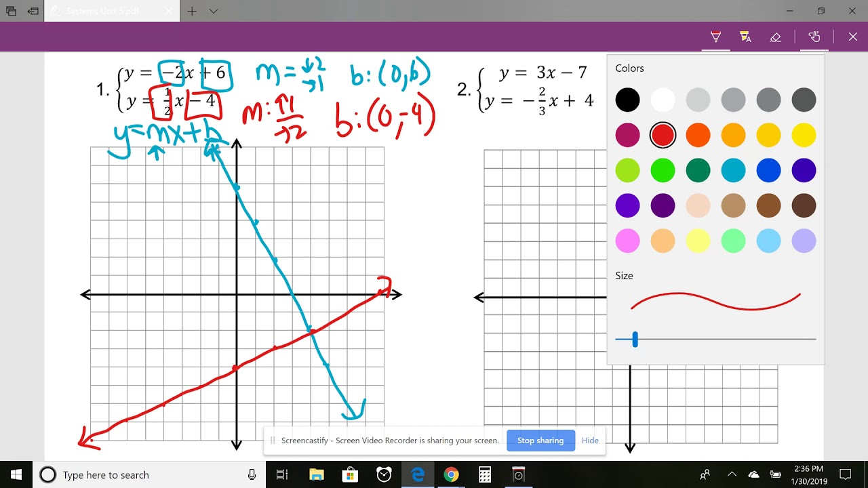Select the teal color swatch
The image size is (868, 488).
point(733,170)
